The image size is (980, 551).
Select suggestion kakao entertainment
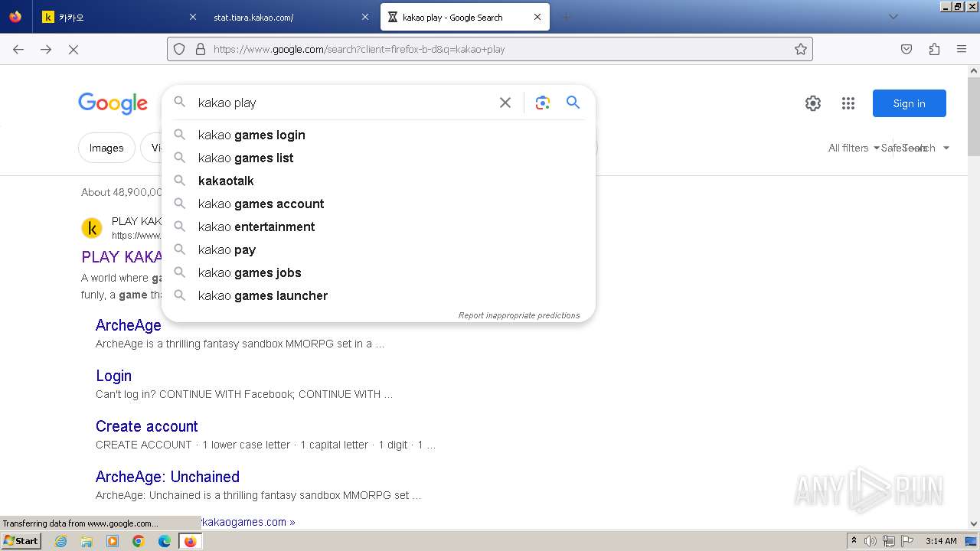point(378,227)
